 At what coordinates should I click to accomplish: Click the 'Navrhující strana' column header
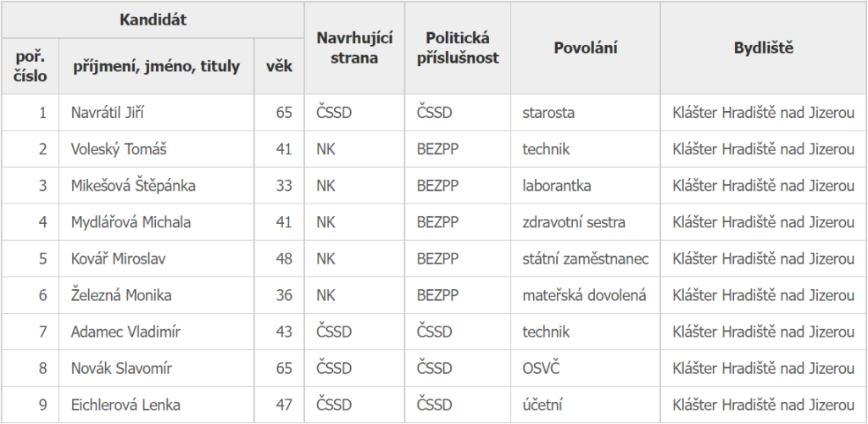coord(348,47)
